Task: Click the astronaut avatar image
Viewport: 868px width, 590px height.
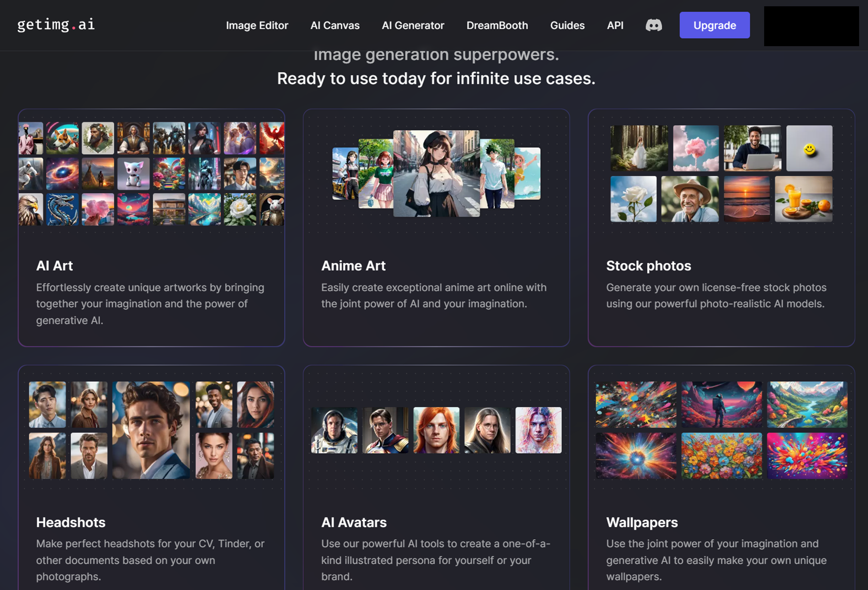Action: (x=334, y=430)
